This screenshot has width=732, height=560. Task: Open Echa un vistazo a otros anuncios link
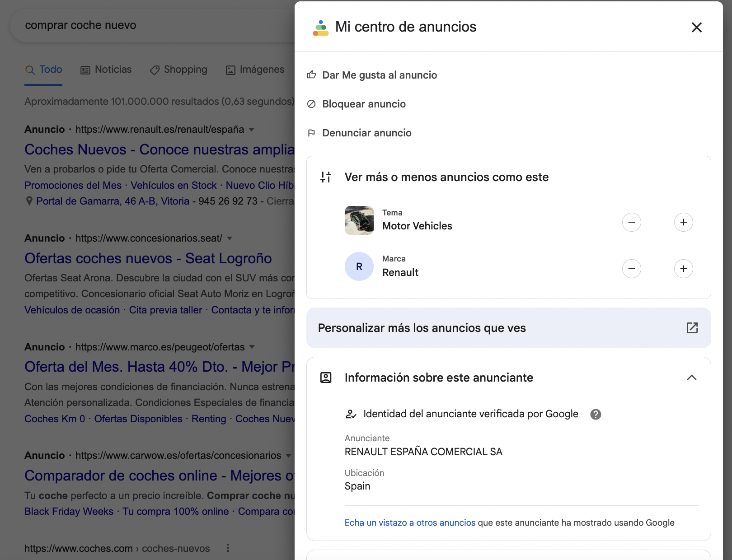[410, 523]
